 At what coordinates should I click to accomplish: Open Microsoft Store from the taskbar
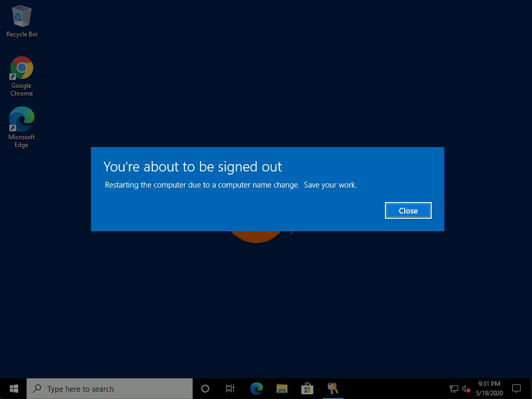(307, 389)
